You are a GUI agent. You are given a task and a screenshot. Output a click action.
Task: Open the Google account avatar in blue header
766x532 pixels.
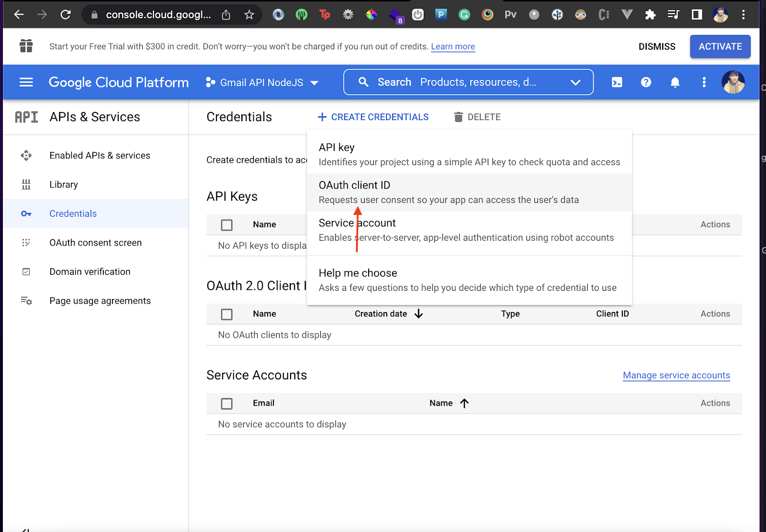(x=733, y=82)
